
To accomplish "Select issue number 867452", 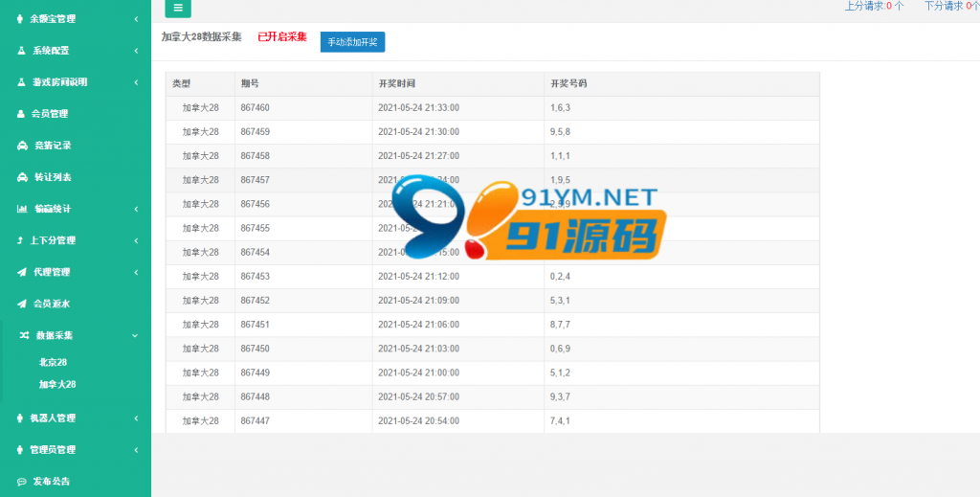I will (x=255, y=301).
